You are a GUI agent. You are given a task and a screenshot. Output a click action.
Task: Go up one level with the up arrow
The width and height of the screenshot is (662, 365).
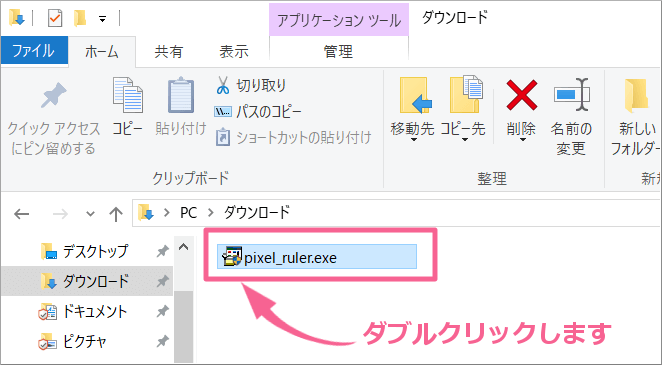tap(116, 214)
